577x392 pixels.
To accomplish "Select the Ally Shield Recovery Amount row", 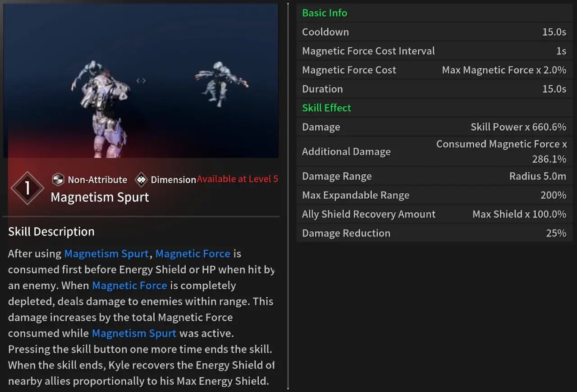I will pos(433,214).
